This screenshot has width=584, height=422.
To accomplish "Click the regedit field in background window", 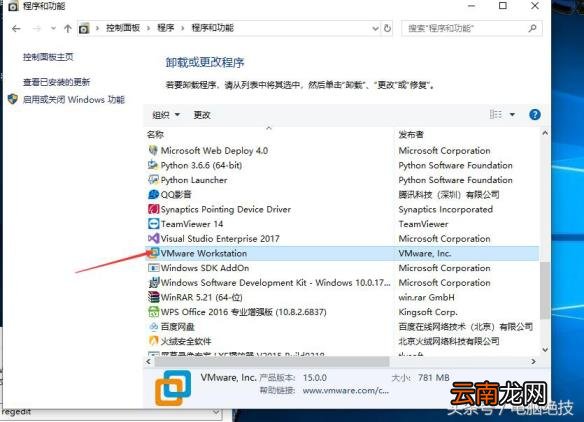I will pos(110,412).
